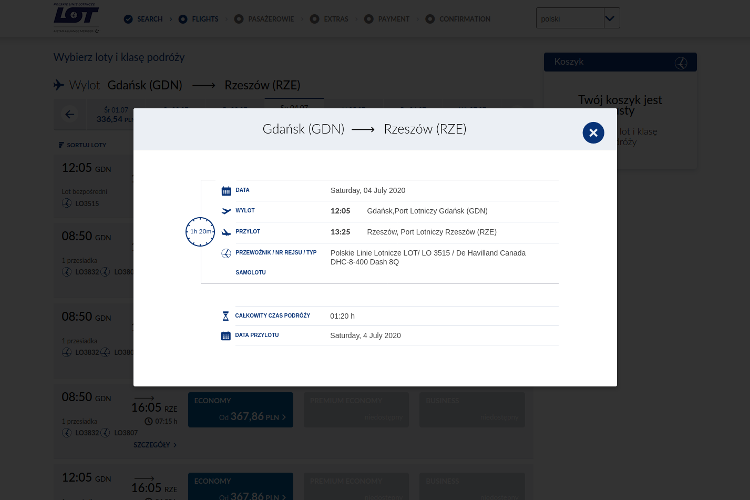Click the takeoff plane icon beside WYLOT

click(x=226, y=211)
